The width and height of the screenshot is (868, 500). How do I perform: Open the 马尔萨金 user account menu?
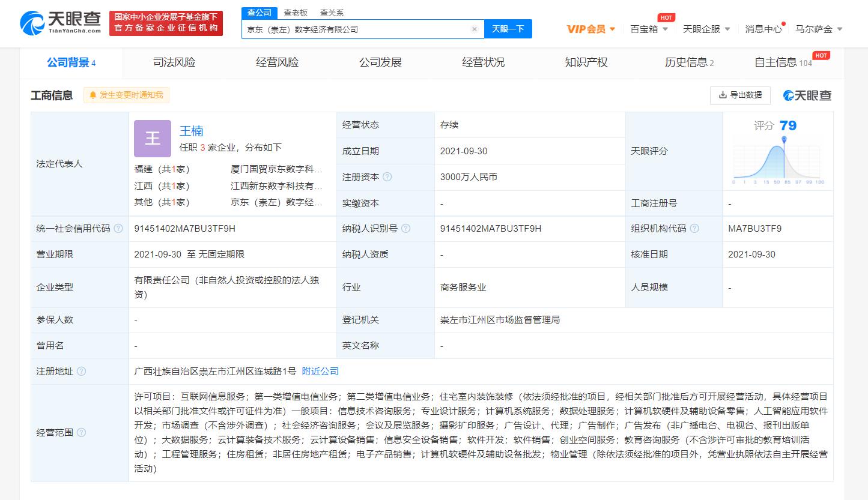818,29
